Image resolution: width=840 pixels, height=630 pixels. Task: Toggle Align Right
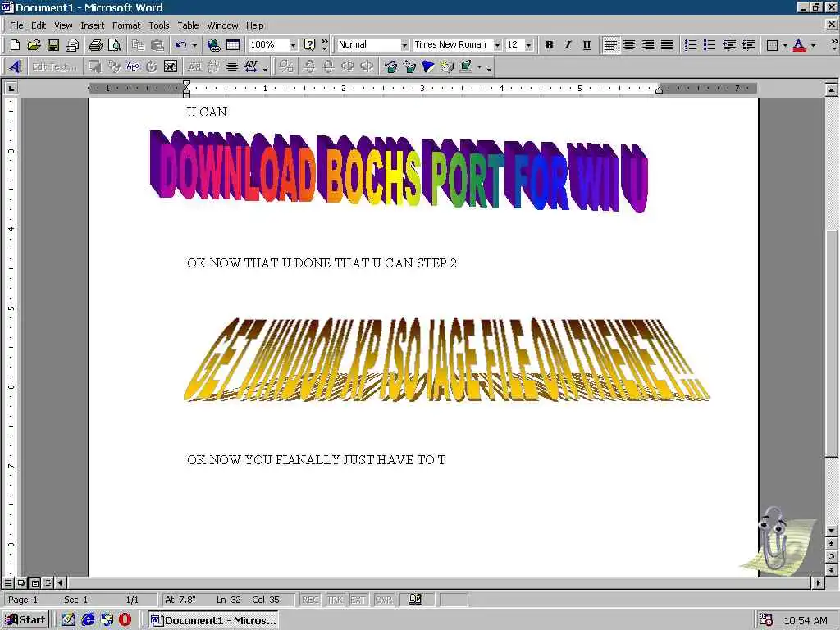coord(648,45)
